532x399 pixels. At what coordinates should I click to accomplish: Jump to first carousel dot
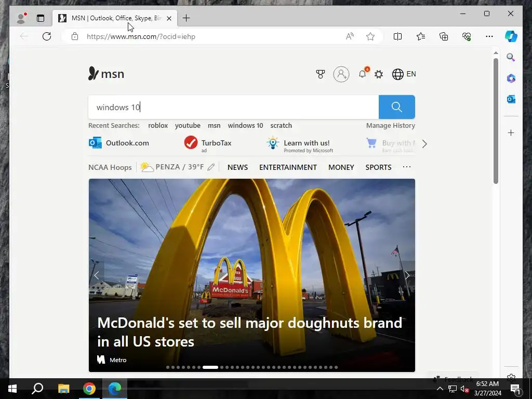(x=168, y=367)
